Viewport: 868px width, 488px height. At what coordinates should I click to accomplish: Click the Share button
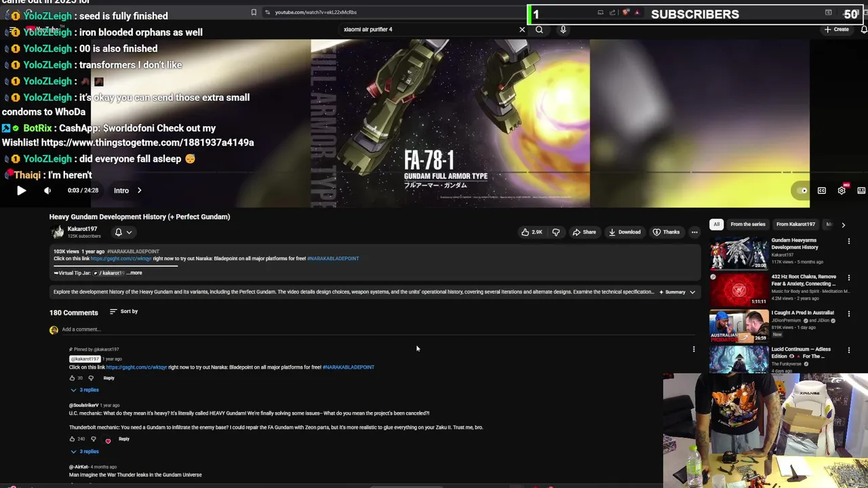tap(584, 232)
